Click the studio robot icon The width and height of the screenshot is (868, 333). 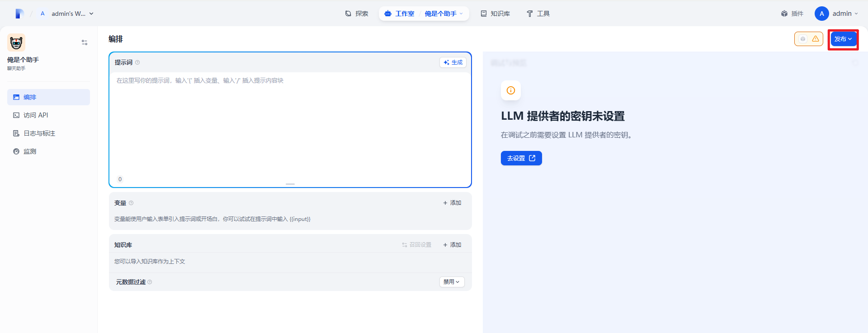coord(388,14)
